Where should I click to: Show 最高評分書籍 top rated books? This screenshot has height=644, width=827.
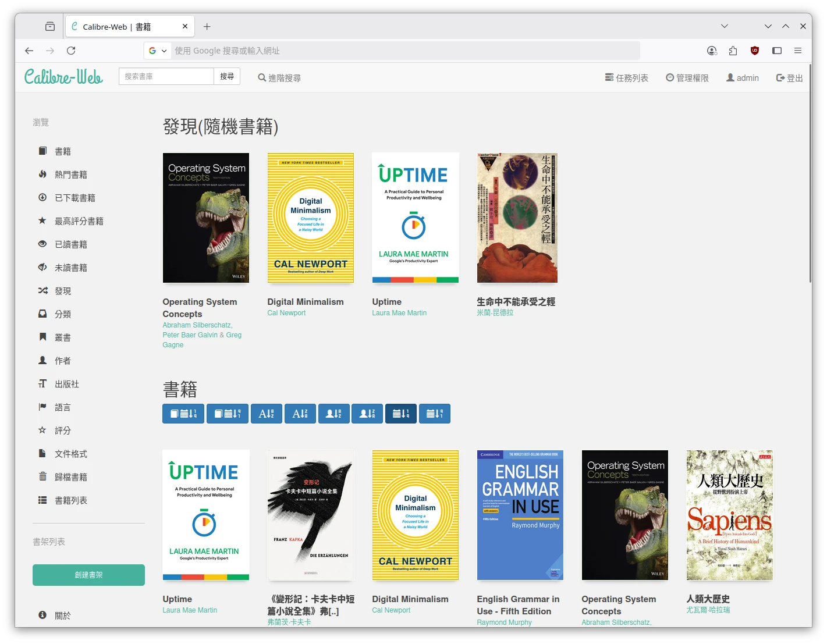pos(79,221)
